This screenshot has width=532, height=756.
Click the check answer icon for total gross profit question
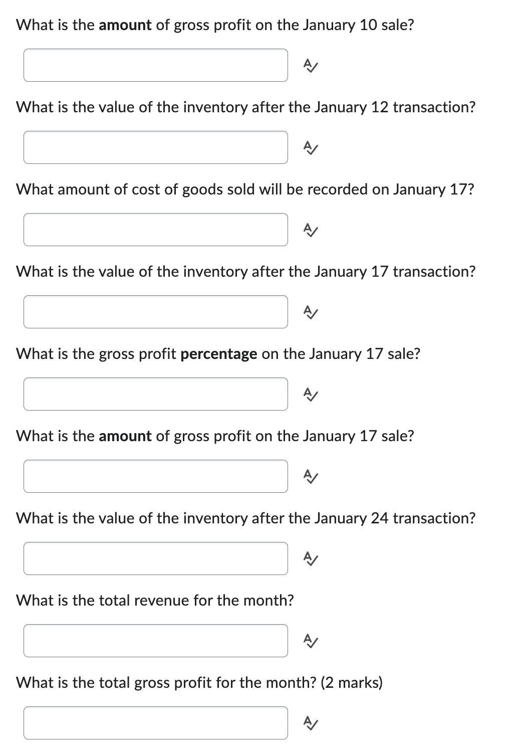click(310, 723)
